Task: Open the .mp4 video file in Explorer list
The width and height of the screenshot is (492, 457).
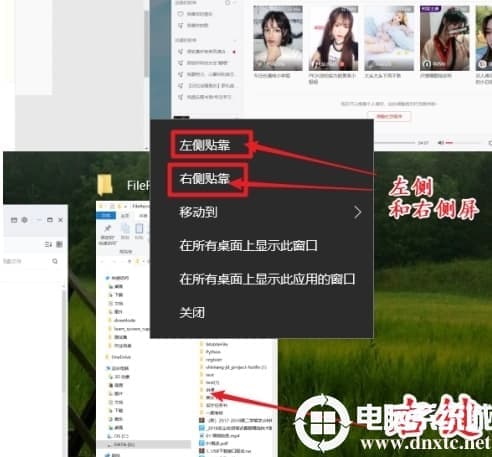Action: click(x=220, y=435)
